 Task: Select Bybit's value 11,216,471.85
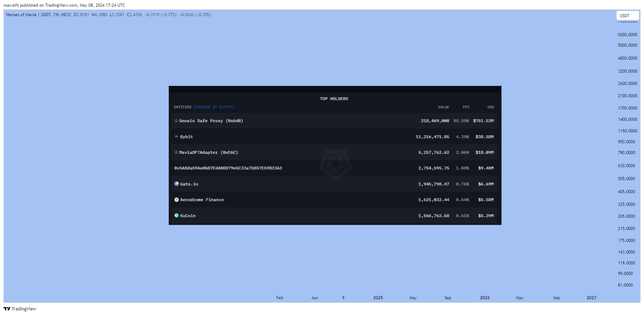[432, 137]
